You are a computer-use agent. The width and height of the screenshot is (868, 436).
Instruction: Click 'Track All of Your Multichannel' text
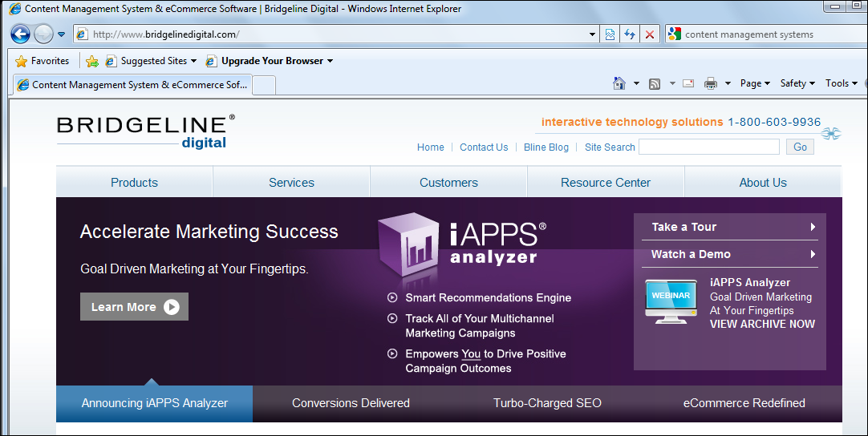pyautogui.click(x=480, y=319)
